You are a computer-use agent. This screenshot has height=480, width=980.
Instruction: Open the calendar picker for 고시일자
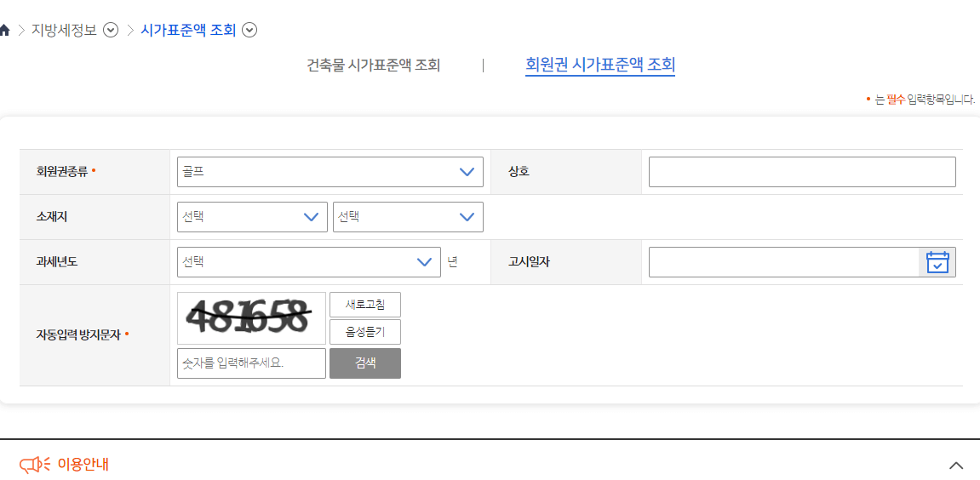[x=937, y=262]
